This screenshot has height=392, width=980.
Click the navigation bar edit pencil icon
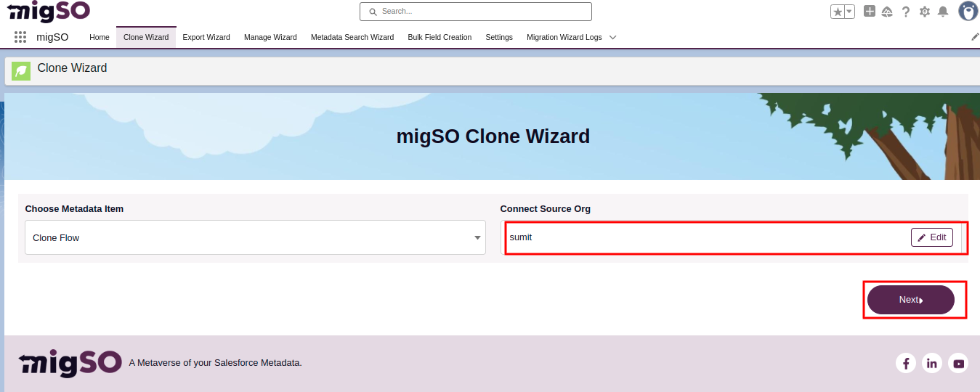pyautogui.click(x=975, y=37)
